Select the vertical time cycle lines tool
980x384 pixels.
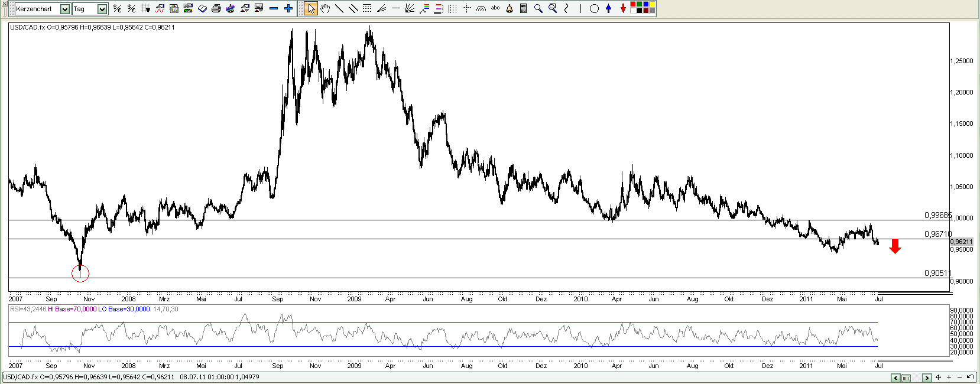pos(453,8)
